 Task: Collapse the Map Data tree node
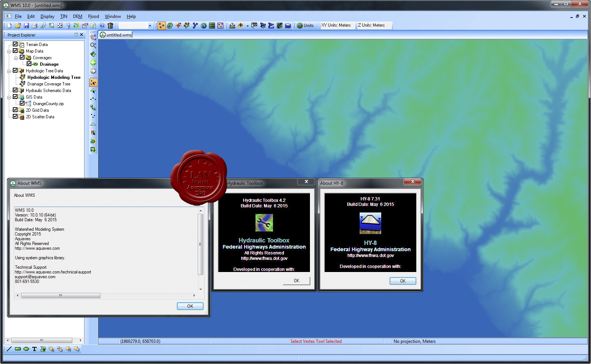coord(9,51)
